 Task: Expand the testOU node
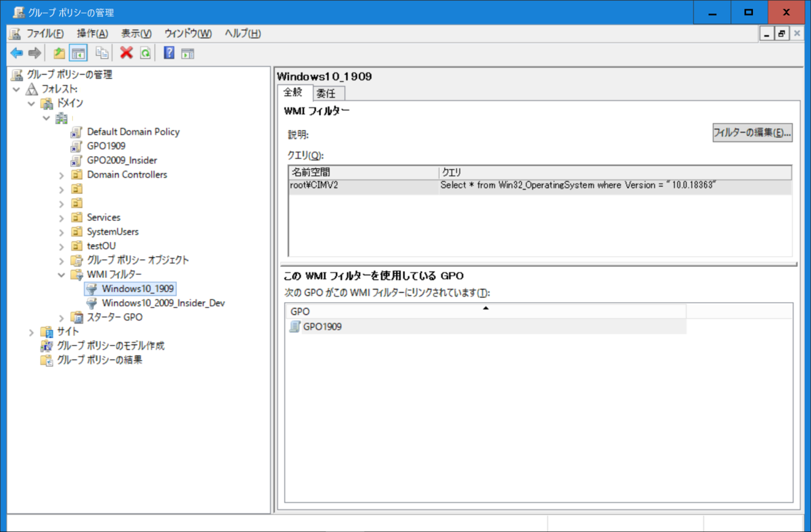(x=62, y=246)
